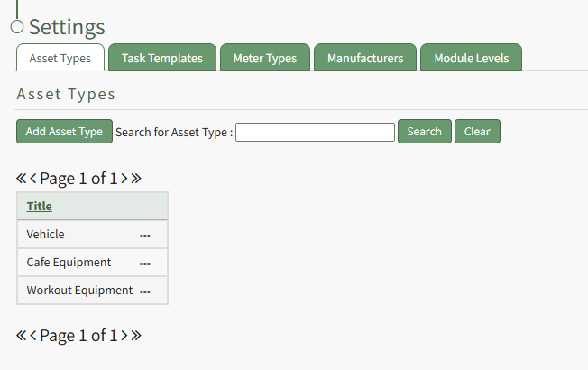Go to next page in top pagination

click(124, 178)
